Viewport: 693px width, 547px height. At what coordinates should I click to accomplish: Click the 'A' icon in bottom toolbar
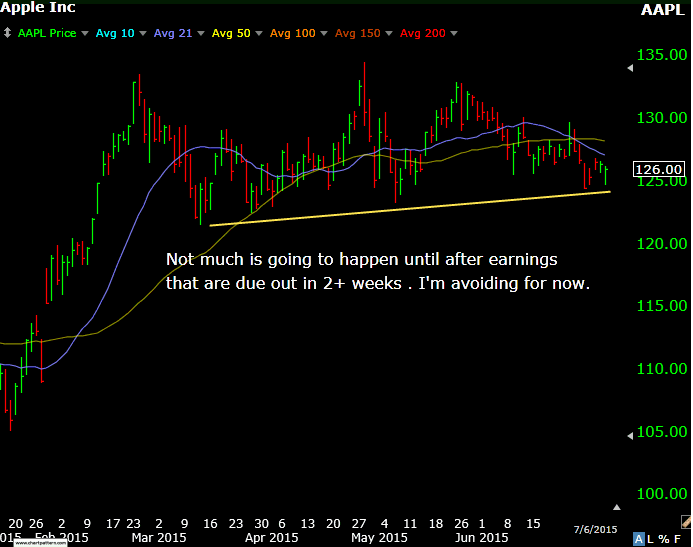[x=639, y=537]
